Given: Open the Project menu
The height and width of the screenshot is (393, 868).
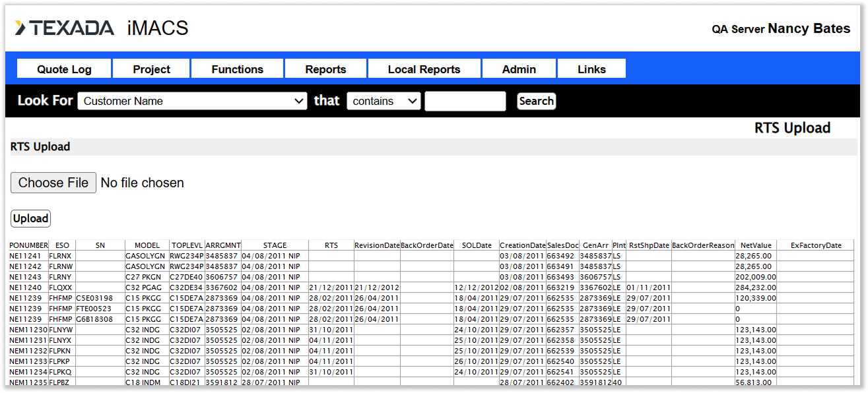Looking at the screenshot, I should coord(151,69).
